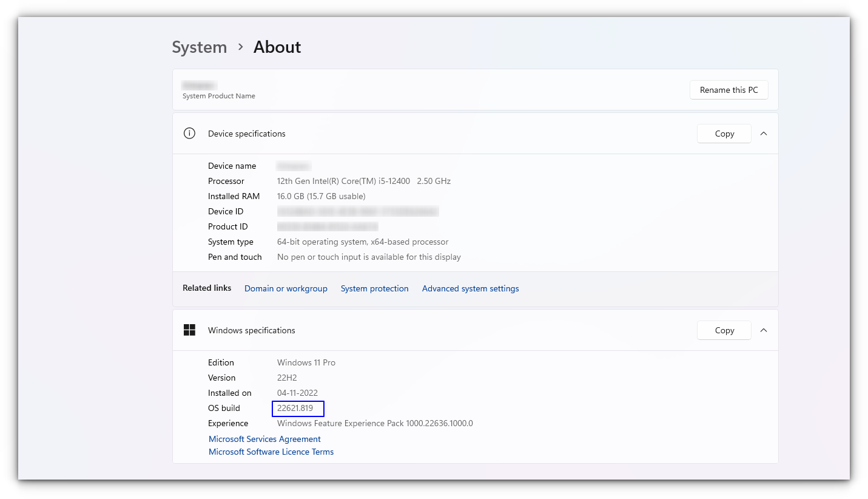This screenshot has height=499, width=868.
Task: Open Microsoft Software Licence Terms link
Action: click(x=271, y=452)
